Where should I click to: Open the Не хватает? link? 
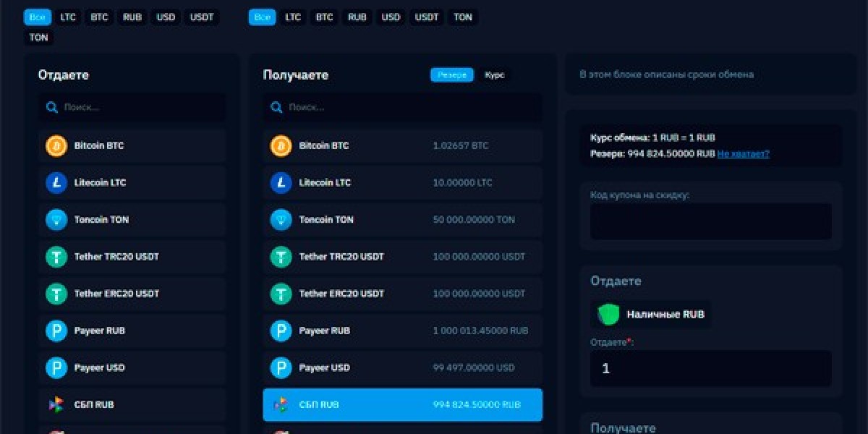(742, 153)
